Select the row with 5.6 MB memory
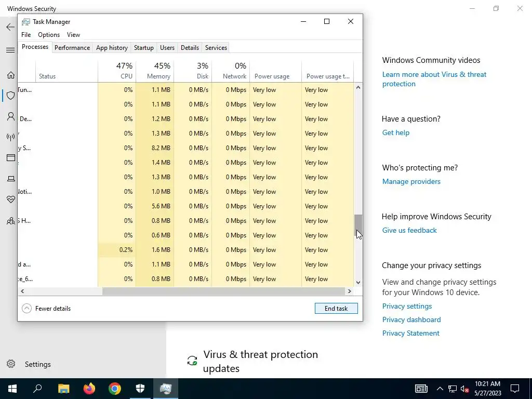The height and width of the screenshot is (399, 532). coord(186,206)
